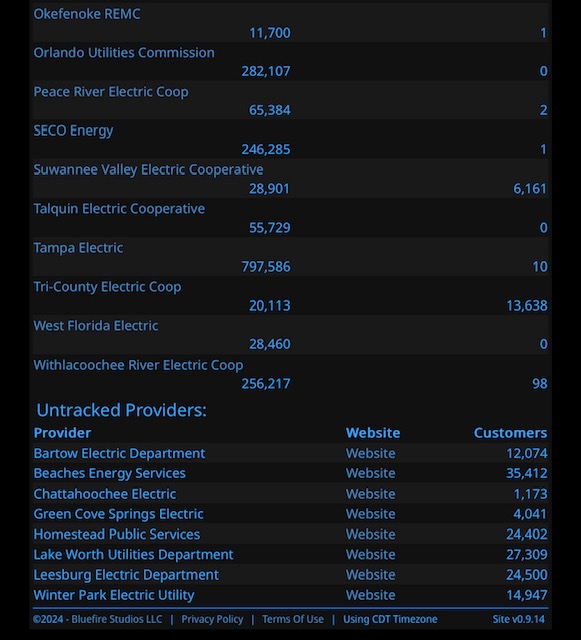Image resolution: width=581 pixels, height=640 pixels.
Task: Open Tampa Electric provider link
Action: (x=78, y=248)
